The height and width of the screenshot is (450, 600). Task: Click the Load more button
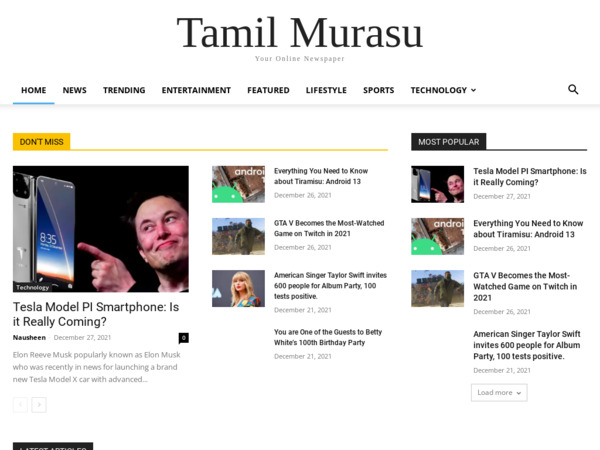499,393
